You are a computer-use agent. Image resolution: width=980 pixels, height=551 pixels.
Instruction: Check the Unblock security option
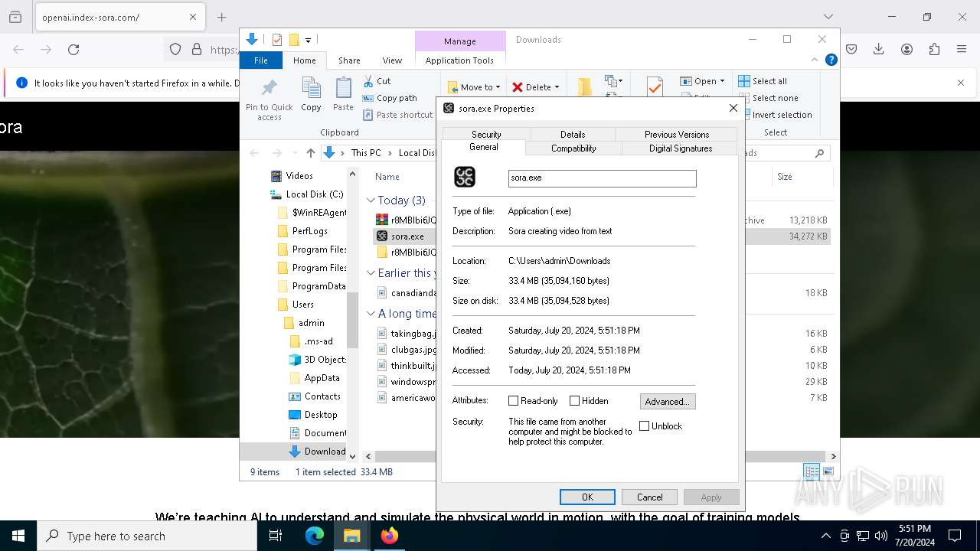click(x=644, y=426)
